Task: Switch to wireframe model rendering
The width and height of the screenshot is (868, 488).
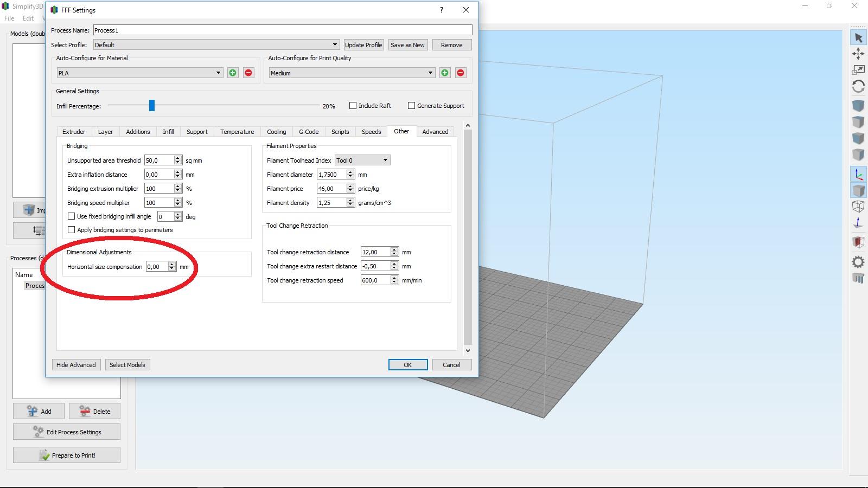Action: [858, 207]
